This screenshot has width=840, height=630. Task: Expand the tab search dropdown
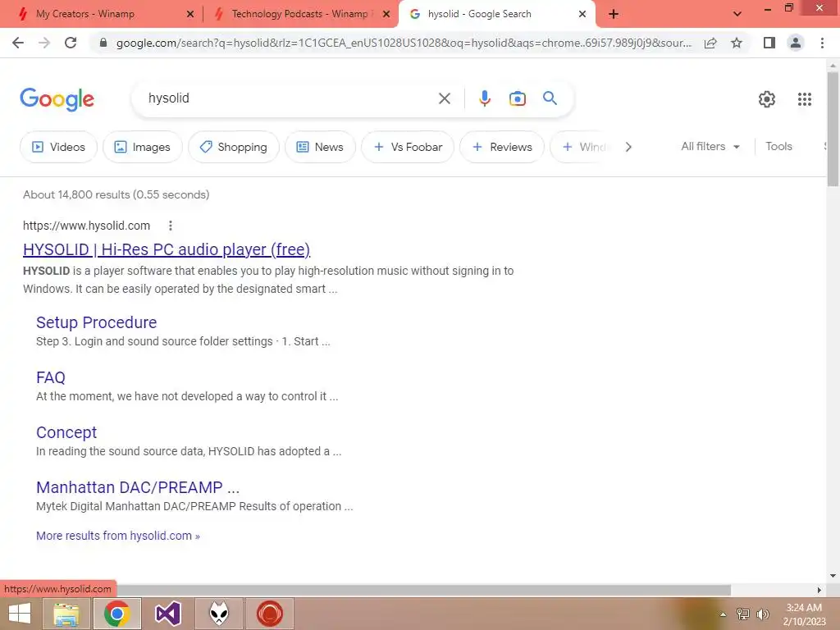tap(737, 14)
